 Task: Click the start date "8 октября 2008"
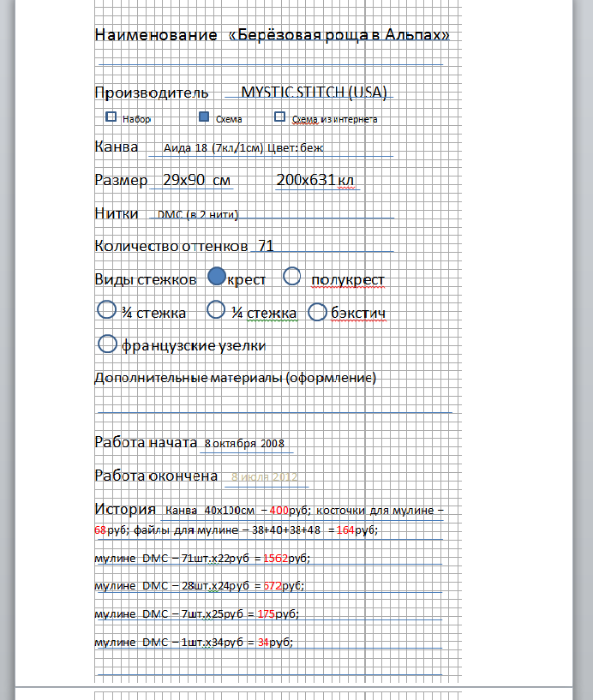click(243, 443)
